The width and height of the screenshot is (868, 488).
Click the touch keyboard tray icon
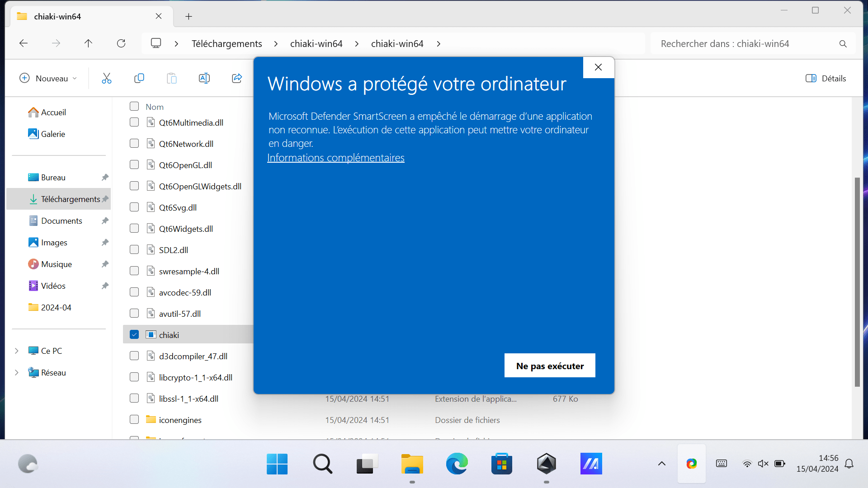722,464
